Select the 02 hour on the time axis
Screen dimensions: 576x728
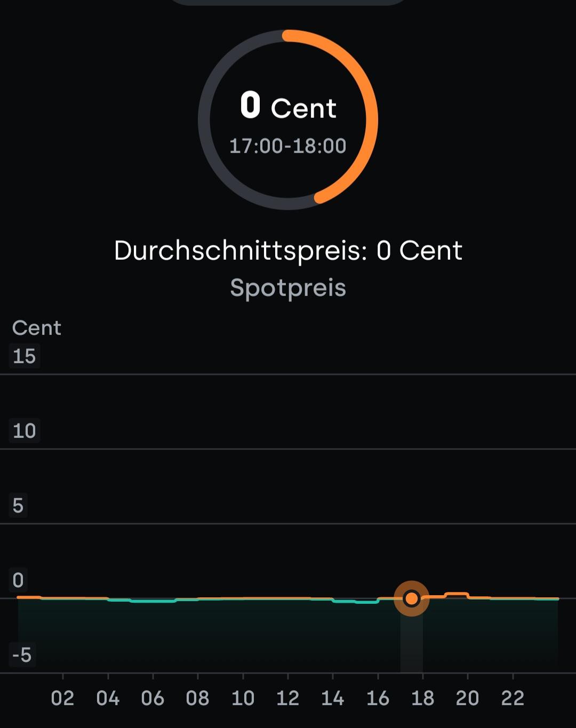(x=62, y=698)
